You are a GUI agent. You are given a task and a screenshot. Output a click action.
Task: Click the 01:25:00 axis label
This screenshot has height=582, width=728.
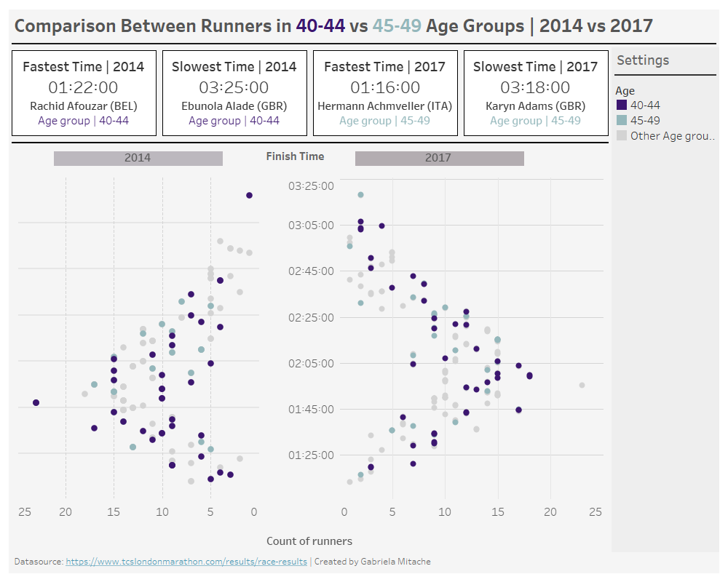311,455
